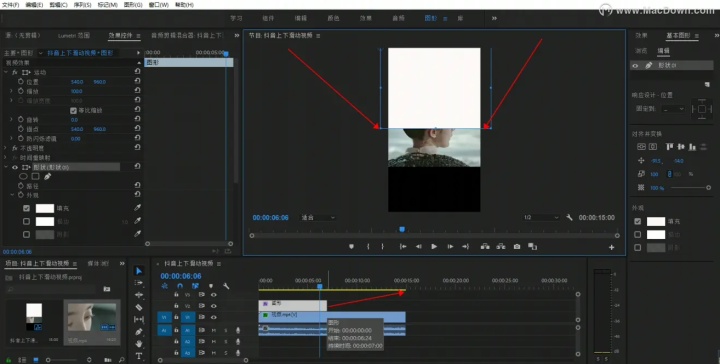720x364 pixels.
Task: Toggle timeline Snap magnet icon
Action: tap(180, 286)
